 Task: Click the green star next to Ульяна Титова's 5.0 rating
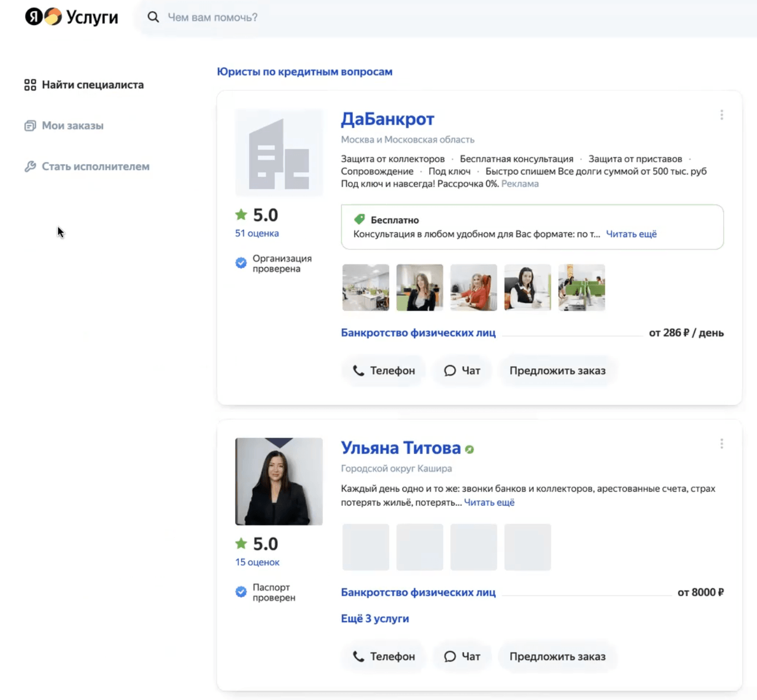[x=241, y=543]
